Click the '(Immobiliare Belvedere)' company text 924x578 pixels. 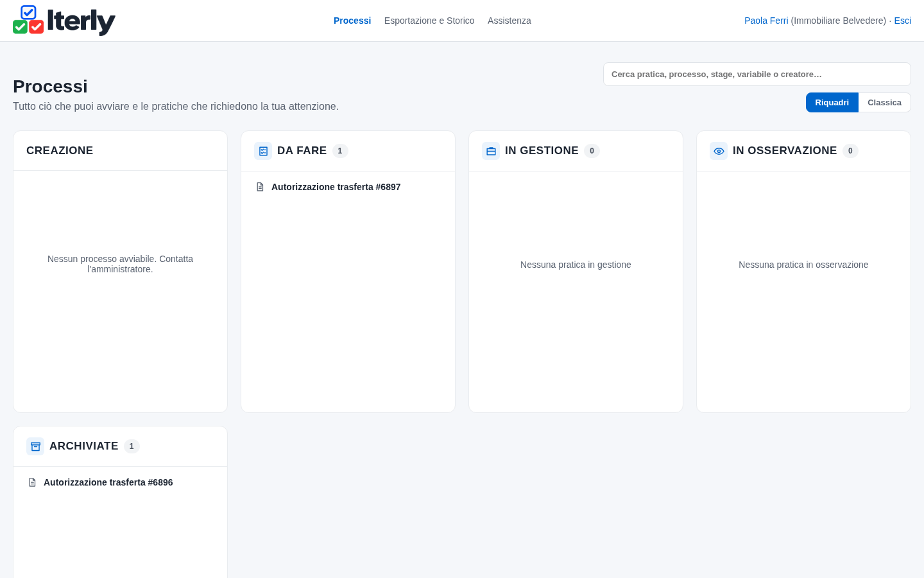pos(838,21)
